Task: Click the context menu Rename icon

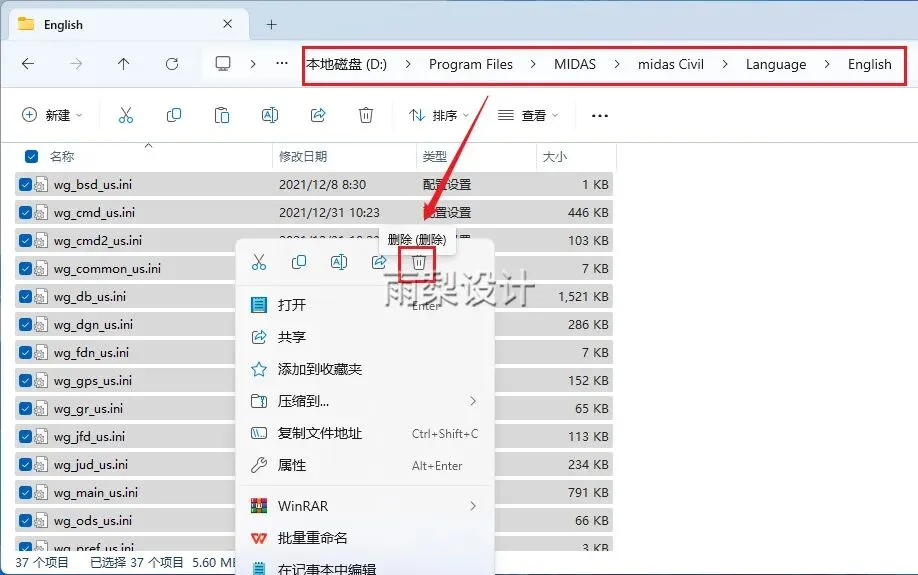Action: pos(339,262)
